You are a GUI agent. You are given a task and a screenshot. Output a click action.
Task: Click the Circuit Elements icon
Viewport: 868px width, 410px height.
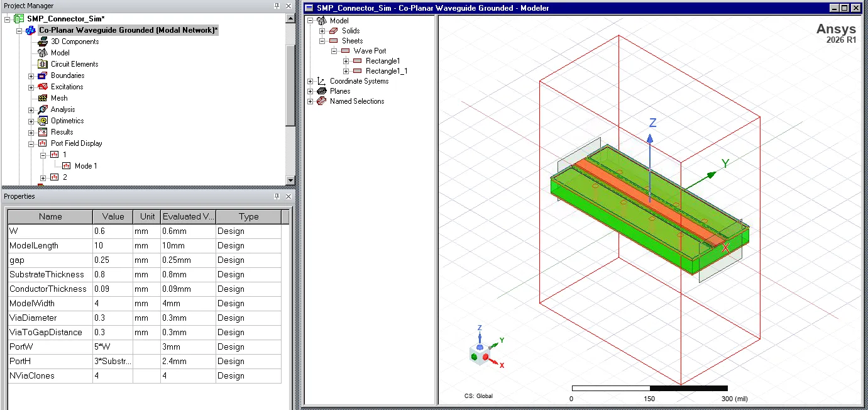click(x=43, y=64)
